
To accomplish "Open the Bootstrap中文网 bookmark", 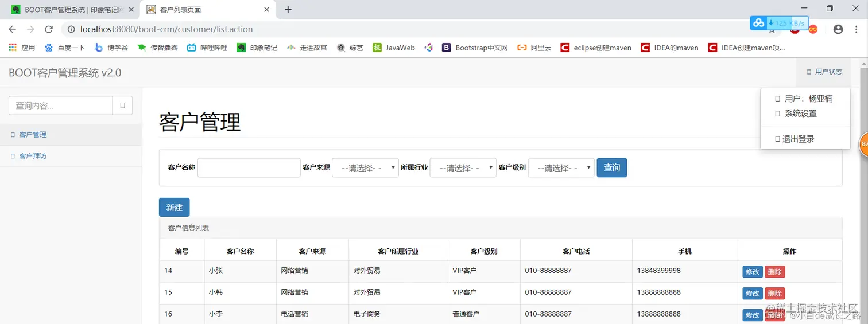I will 475,48.
